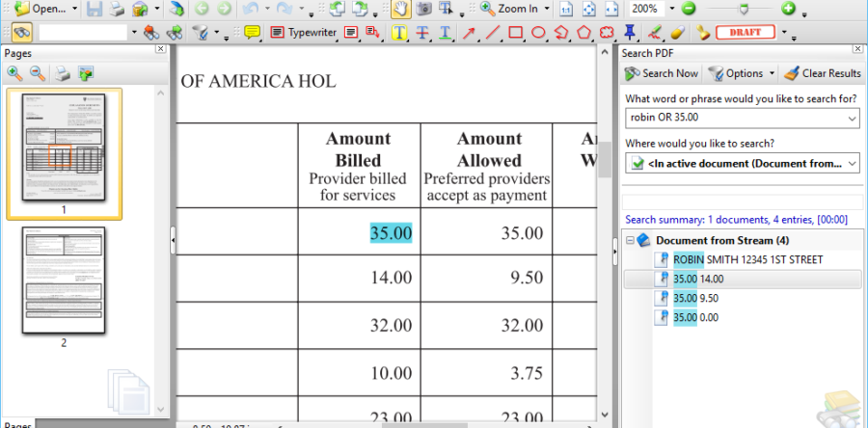Open the 'Where to search' dropdown
The height and width of the screenshot is (428, 868).
[851, 163]
